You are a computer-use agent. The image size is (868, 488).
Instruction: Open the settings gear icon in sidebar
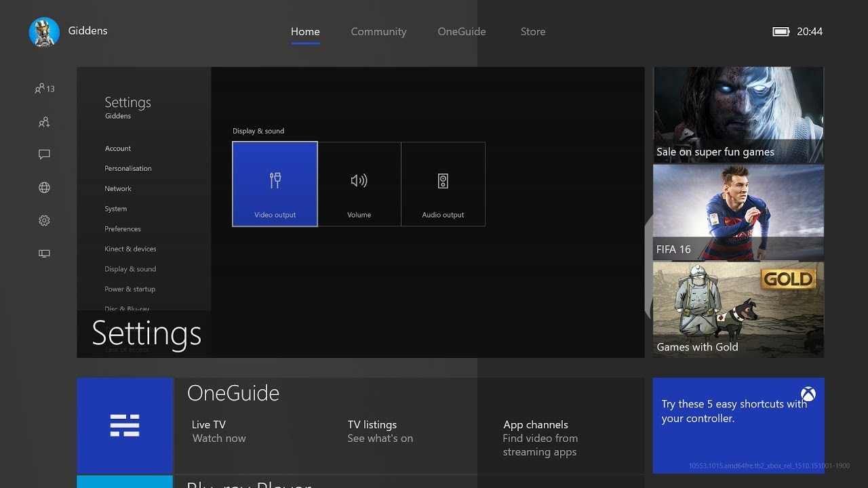coord(44,220)
